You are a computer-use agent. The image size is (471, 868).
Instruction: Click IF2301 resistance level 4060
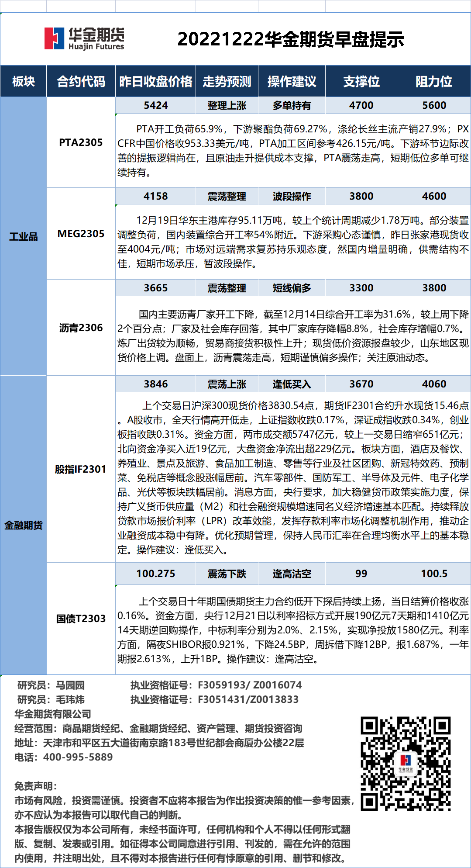[434, 384]
